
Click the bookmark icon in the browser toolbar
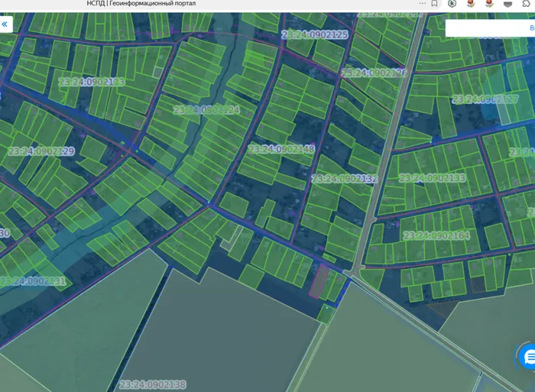tap(434, 4)
